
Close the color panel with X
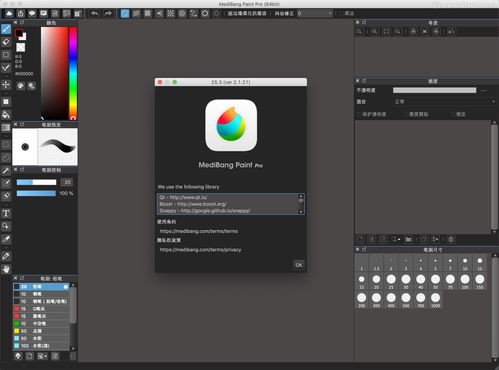[15, 22]
